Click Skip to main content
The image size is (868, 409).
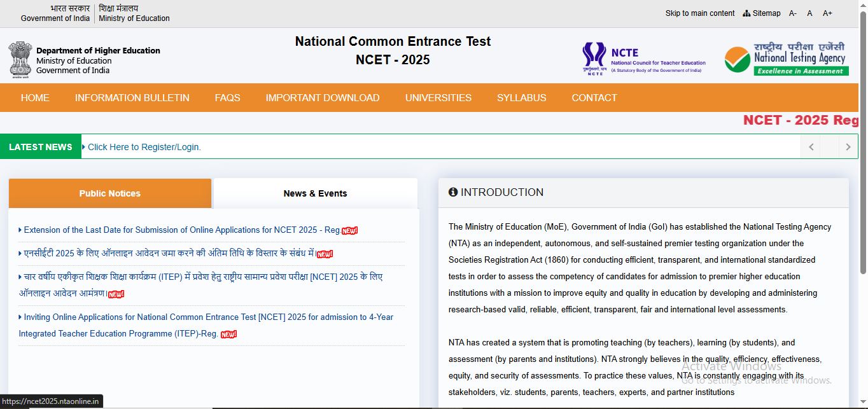pos(700,13)
